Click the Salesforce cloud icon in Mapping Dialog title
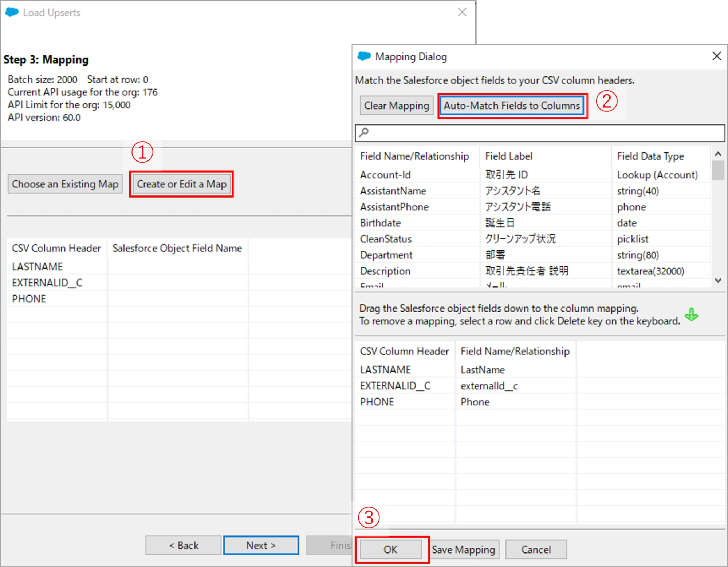 (364, 56)
